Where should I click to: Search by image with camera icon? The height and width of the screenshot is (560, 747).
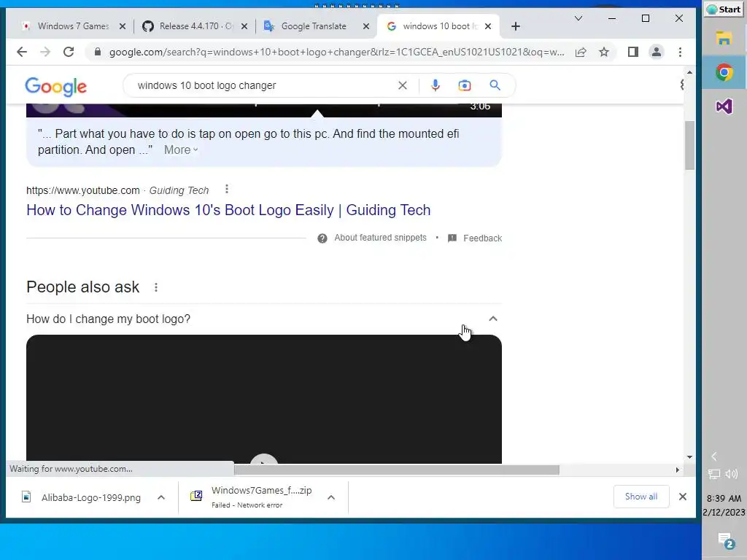[465, 85]
